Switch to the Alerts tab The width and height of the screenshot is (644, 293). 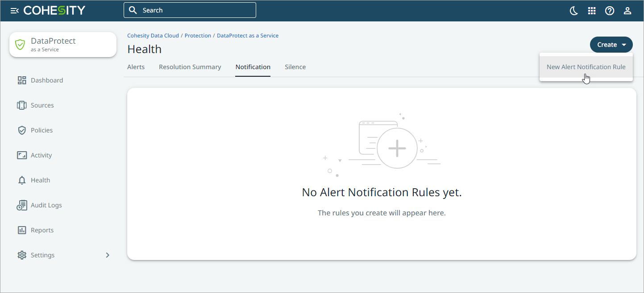point(136,67)
